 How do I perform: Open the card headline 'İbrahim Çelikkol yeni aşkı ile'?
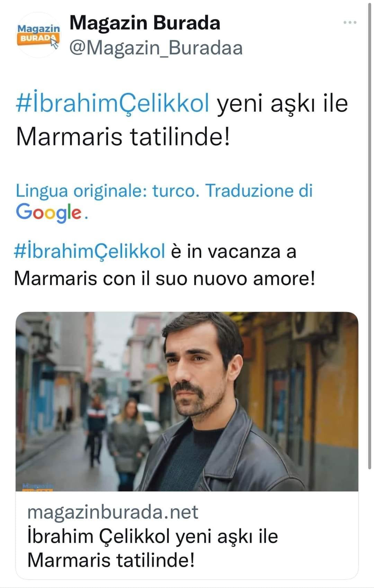pos(153,536)
